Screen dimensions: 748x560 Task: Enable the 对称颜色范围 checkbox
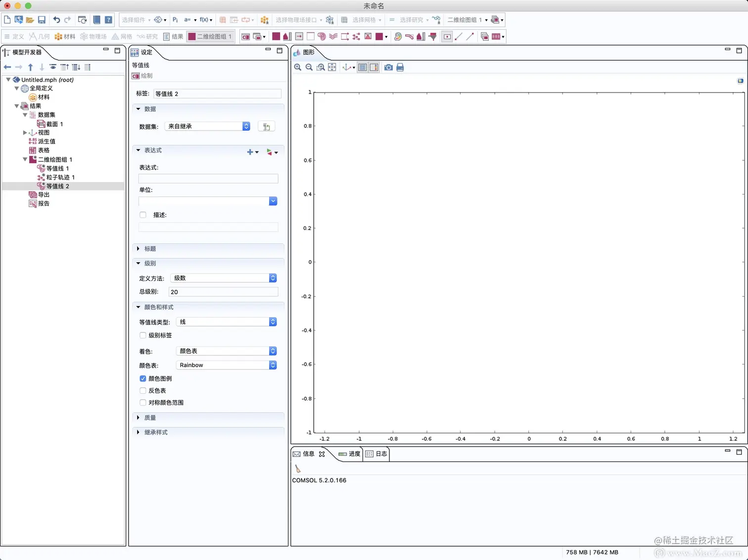(x=143, y=403)
